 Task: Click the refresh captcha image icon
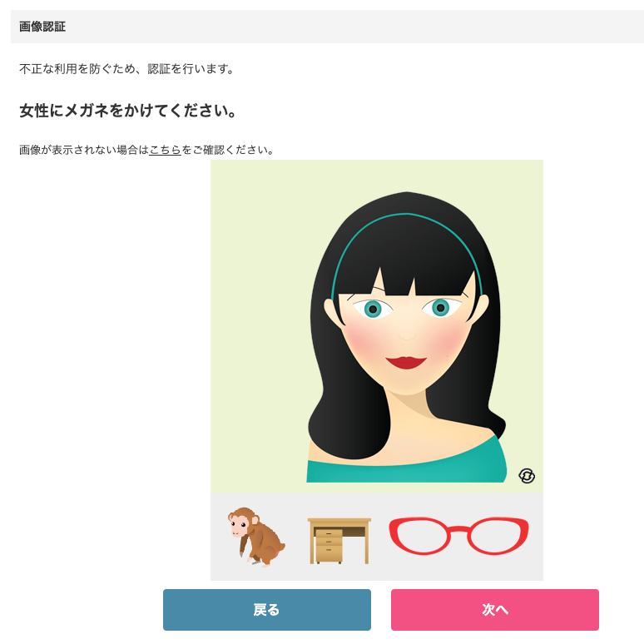point(527,476)
